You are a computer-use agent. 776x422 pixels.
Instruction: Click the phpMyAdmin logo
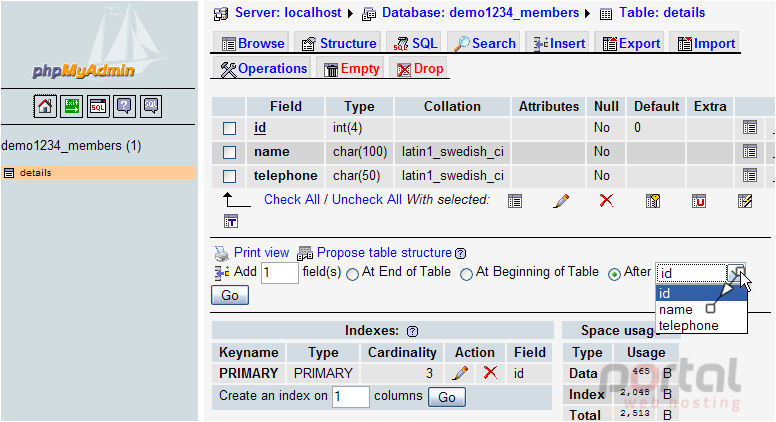[83, 71]
